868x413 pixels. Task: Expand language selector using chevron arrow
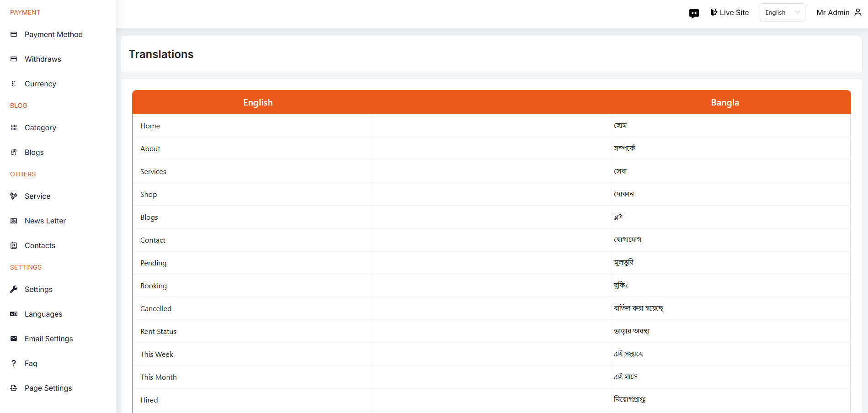[798, 12]
